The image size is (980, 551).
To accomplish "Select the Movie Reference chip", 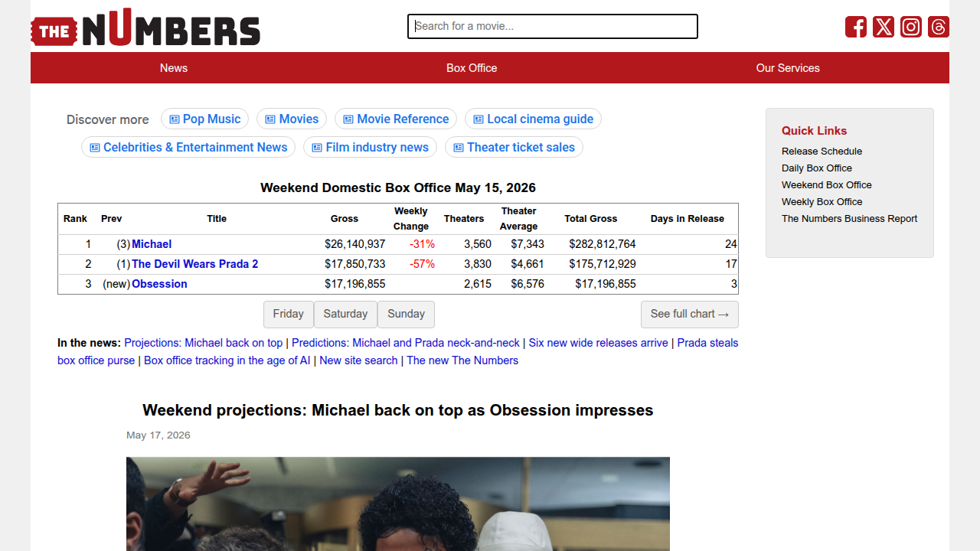I will (396, 119).
